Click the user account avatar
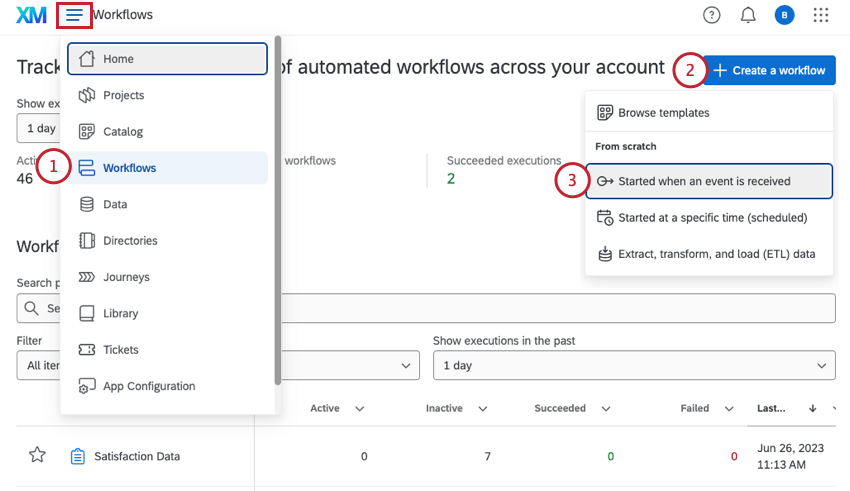 pos(784,15)
